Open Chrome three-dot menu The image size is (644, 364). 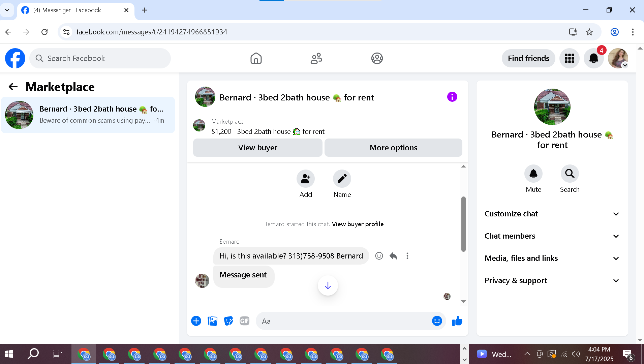coord(633,32)
